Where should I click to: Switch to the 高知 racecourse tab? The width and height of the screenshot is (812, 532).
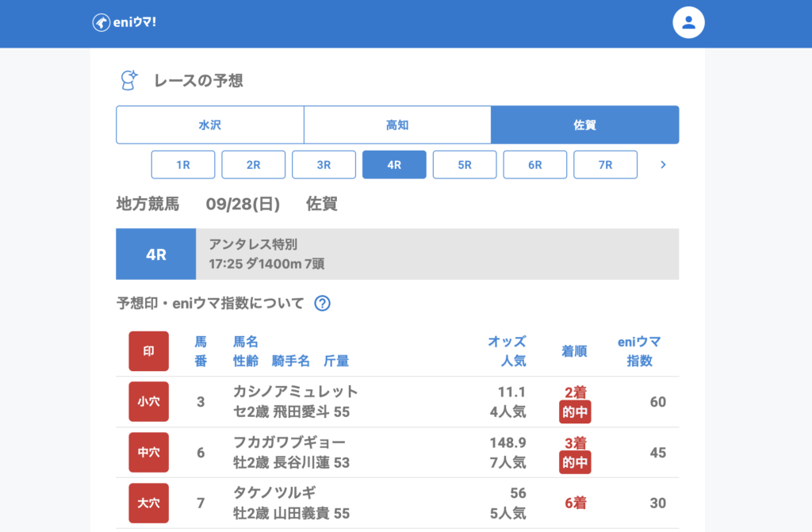[397, 125]
